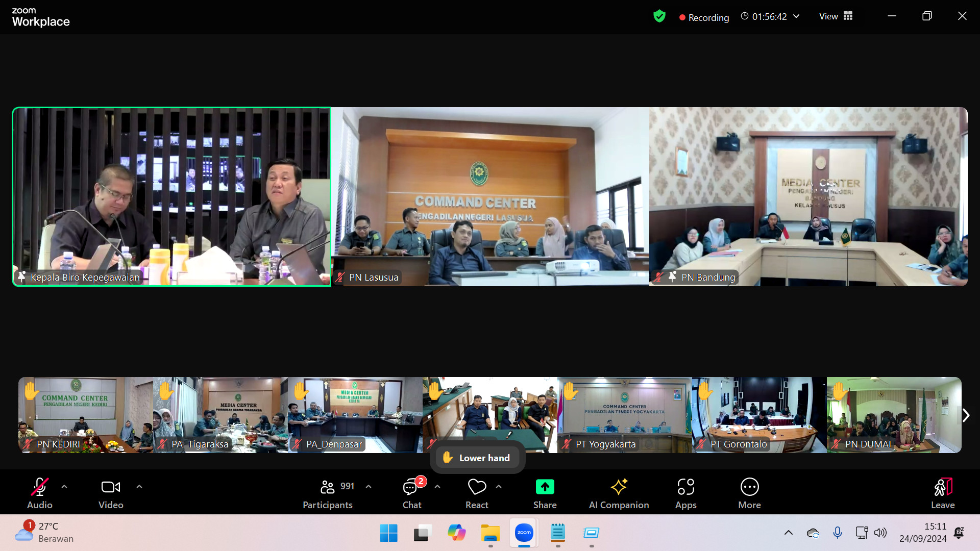The width and height of the screenshot is (980, 551).
Task: Expand the meeting timer dropdown chevron
Action: click(x=796, y=16)
